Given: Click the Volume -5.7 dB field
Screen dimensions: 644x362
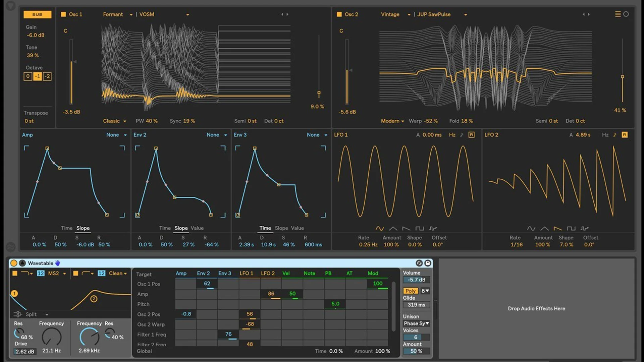Looking at the screenshot, I should (x=417, y=280).
